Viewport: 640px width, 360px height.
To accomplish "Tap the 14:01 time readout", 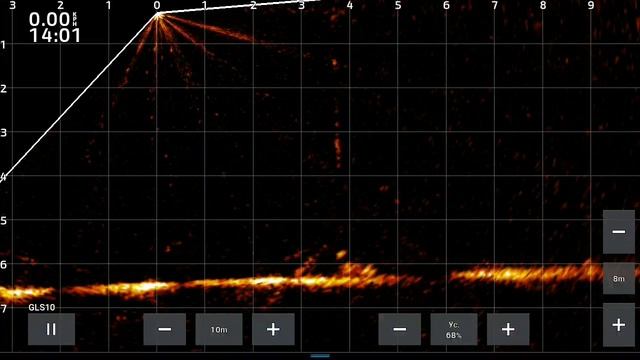I will coord(55,36).
